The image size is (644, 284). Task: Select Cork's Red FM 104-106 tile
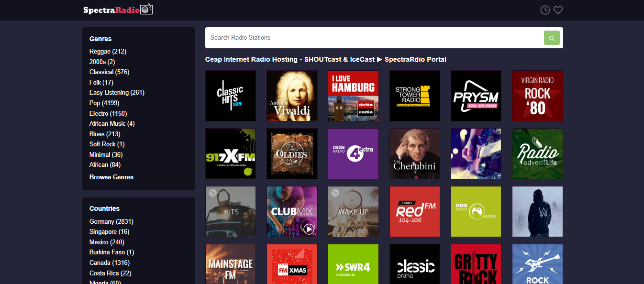point(415,211)
